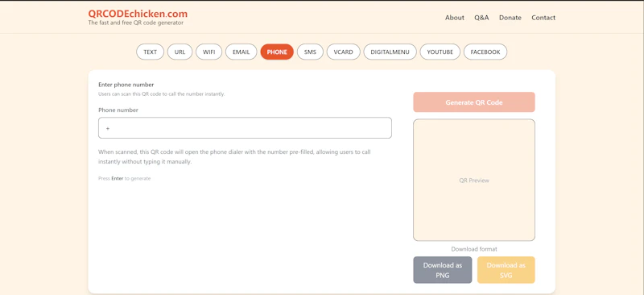Open the SMS QR type

[310, 52]
